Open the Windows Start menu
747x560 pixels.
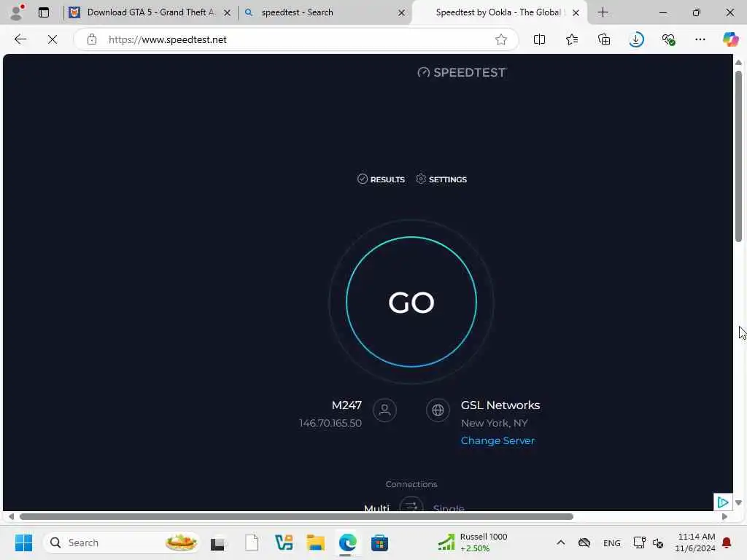pyautogui.click(x=23, y=542)
